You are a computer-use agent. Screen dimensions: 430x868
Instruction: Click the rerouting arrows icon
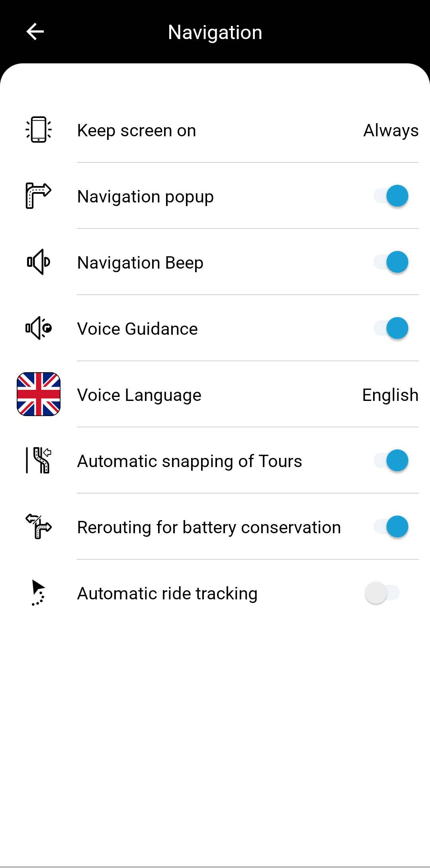pos(39,526)
